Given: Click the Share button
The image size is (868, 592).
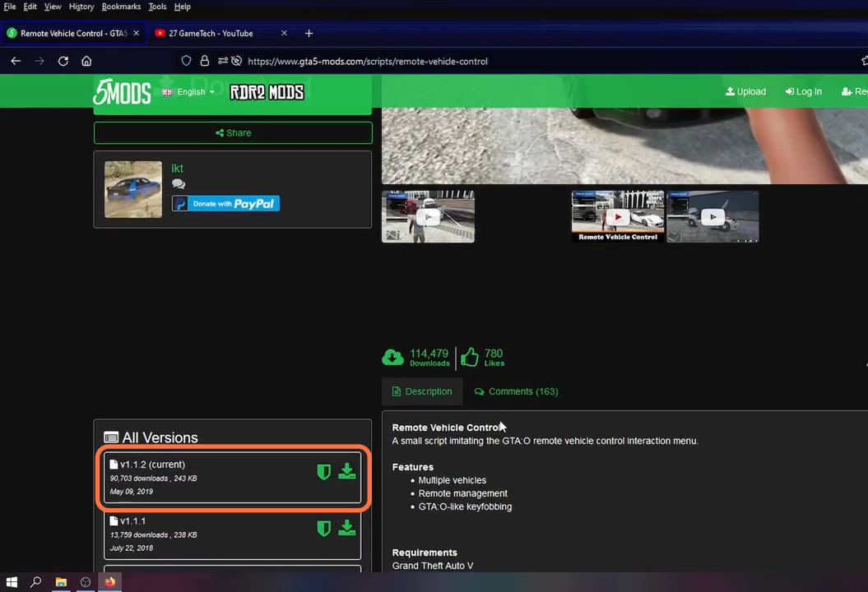Looking at the screenshot, I should click(x=233, y=132).
